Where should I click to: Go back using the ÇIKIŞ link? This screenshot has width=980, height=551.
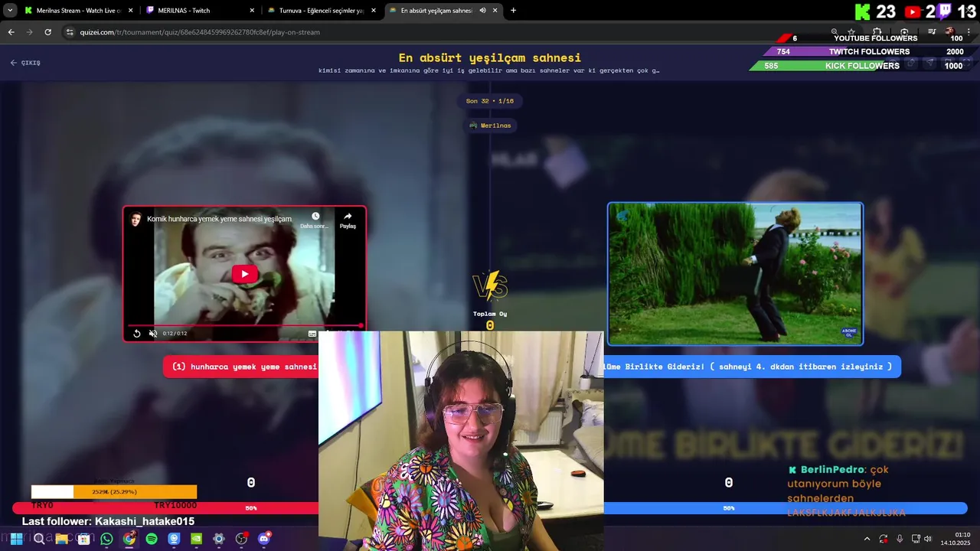point(25,63)
